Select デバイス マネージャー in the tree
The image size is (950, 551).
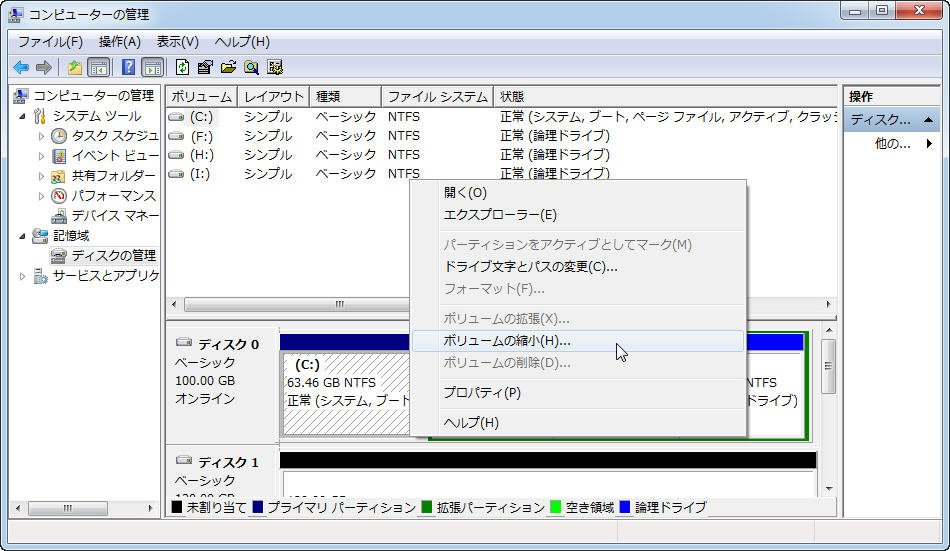115,216
